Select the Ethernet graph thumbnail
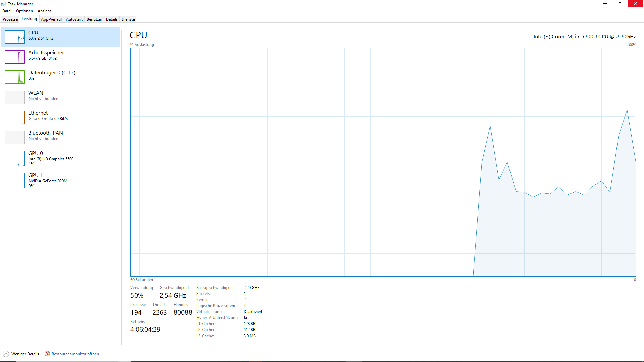This screenshot has height=362, width=644. [15, 117]
